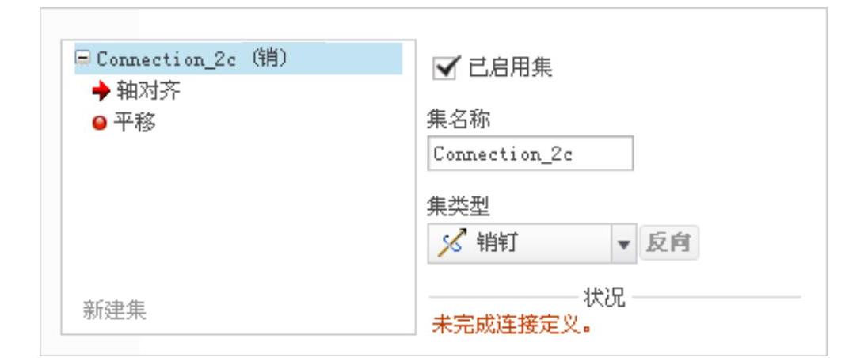The height and width of the screenshot is (358, 868).
Task: Click the red arrow icon beside 轴对齐
Action: [x=101, y=92]
